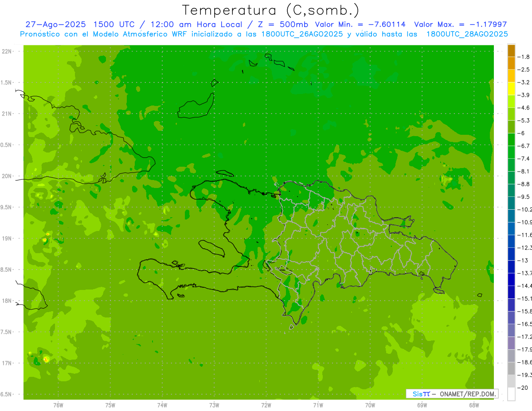Image resolution: width=532 pixels, height=411 pixels.
Task: Click the olive green swatch between -5.3 and -6
Action: (511, 127)
